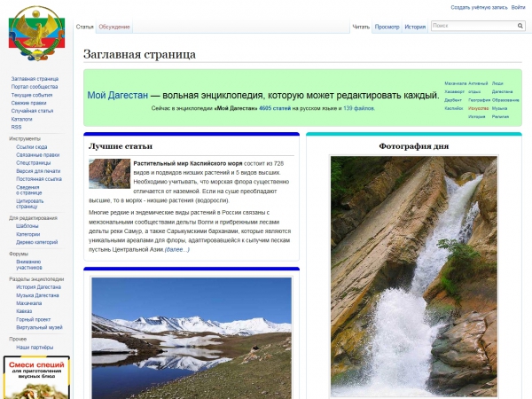Screen dimensions: 532x399
Task: Open Свежие правки link
Action: [28, 103]
